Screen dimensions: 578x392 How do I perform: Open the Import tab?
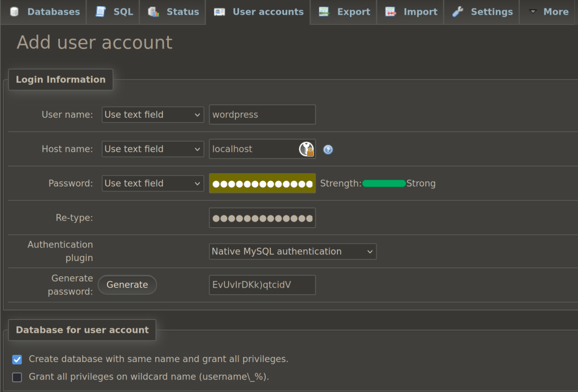pyautogui.click(x=410, y=12)
